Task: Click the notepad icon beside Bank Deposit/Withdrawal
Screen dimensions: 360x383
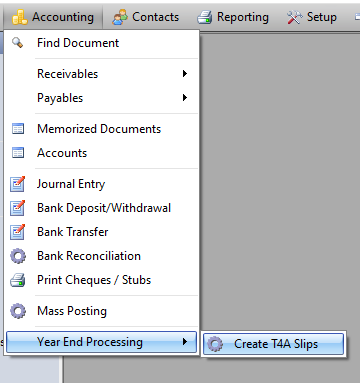Action: point(18,208)
